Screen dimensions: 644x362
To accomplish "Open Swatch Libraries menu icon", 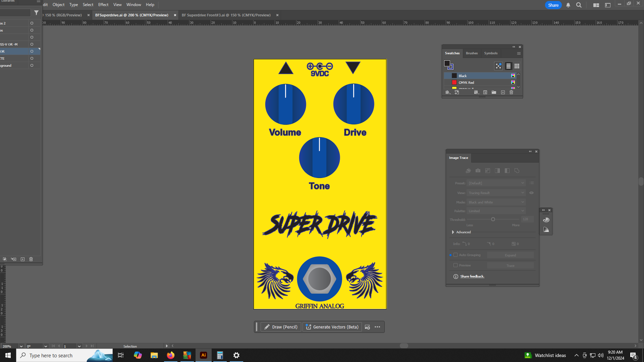I will pyautogui.click(x=448, y=92).
